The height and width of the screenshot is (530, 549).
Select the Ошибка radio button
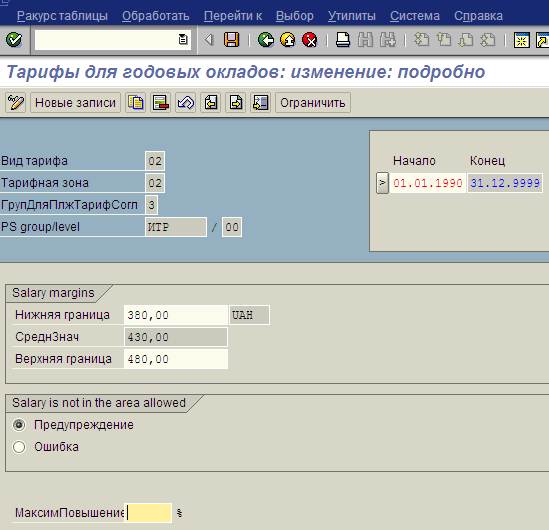[x=19, y=447]
